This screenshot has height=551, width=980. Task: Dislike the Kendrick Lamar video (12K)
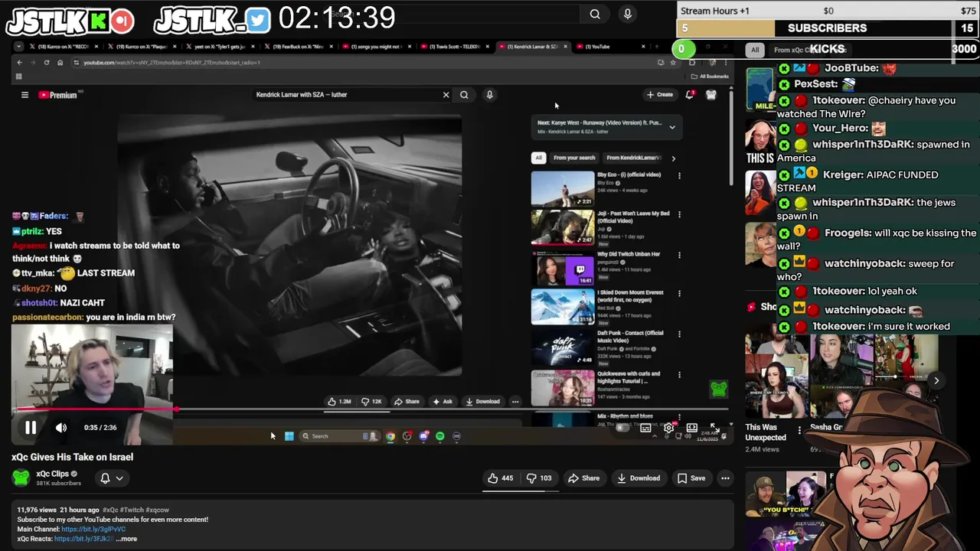point(371,402)
